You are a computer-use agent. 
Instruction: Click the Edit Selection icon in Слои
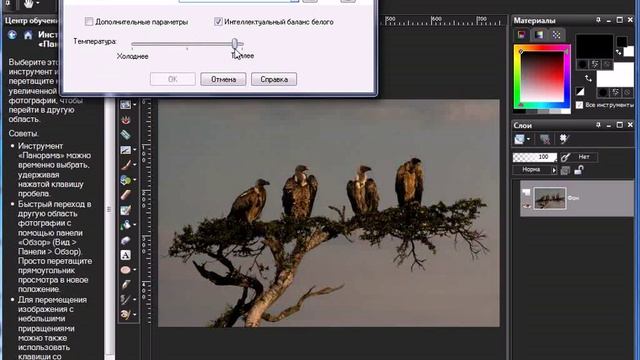click(564, 139)
